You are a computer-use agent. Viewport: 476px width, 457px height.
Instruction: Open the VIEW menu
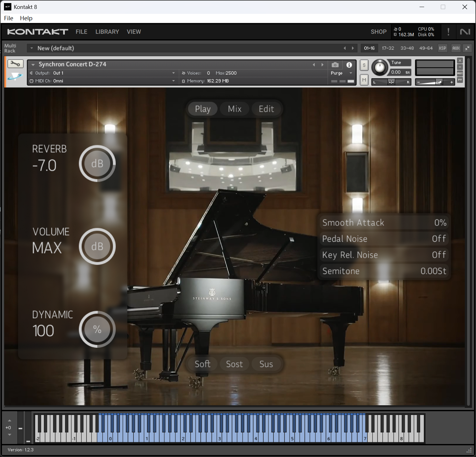click(134, 32)
